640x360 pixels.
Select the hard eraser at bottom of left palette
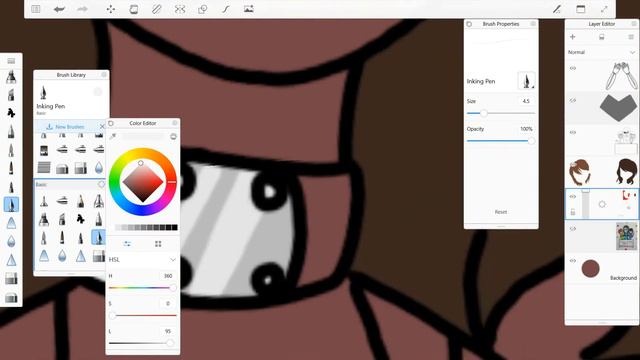pyautogui.click(x=11, y=297)
